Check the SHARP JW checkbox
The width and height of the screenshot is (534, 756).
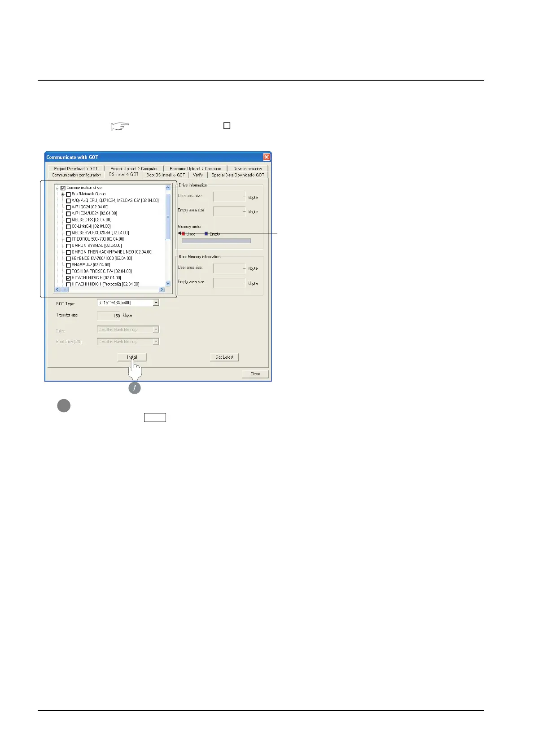point(69,265)
